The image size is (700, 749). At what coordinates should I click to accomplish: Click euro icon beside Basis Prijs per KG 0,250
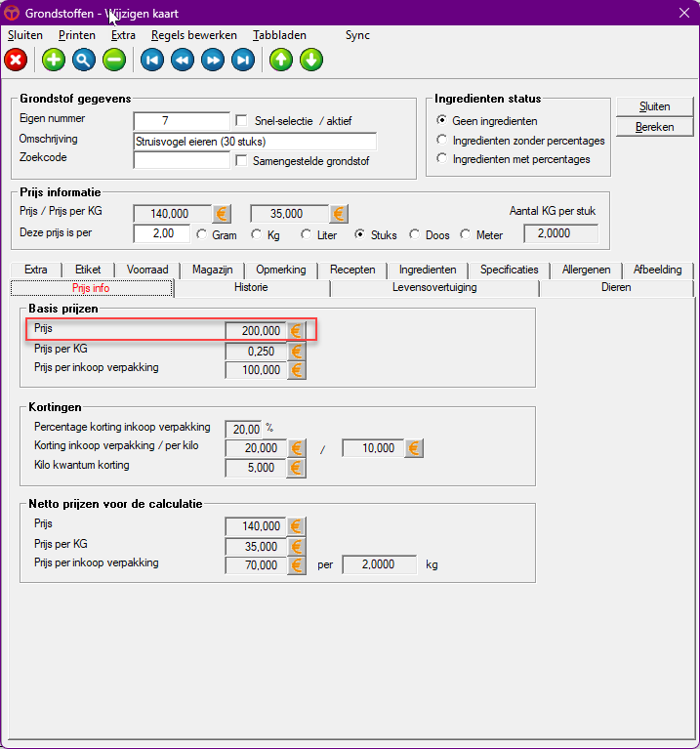pos(296,352)
